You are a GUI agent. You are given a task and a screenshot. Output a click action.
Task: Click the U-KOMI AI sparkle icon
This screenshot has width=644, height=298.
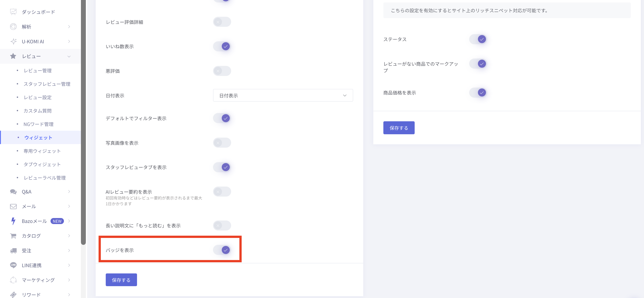[x=13, y=42]
